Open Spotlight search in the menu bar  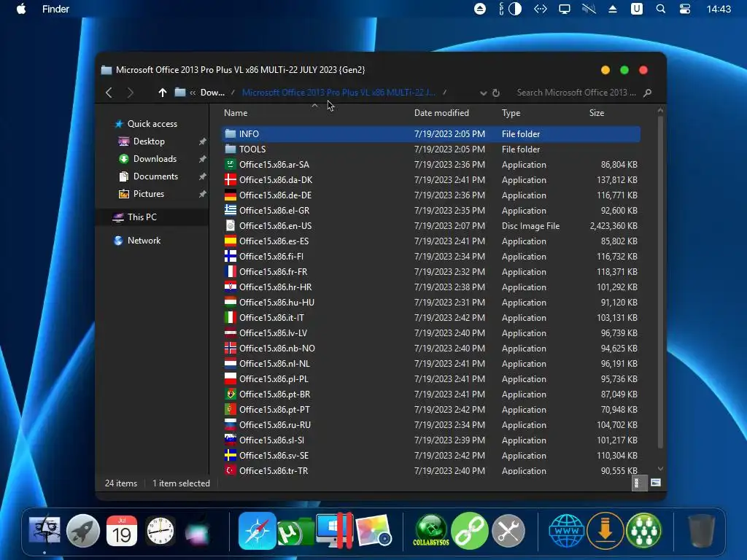(661, 9)
